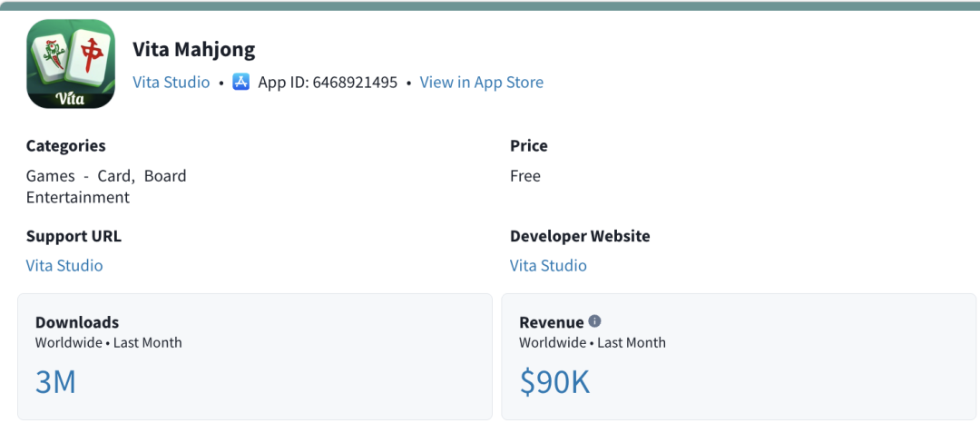980x423 pixels.
Task: Select the Vita Mahjong title text
Action: (194, 49)
